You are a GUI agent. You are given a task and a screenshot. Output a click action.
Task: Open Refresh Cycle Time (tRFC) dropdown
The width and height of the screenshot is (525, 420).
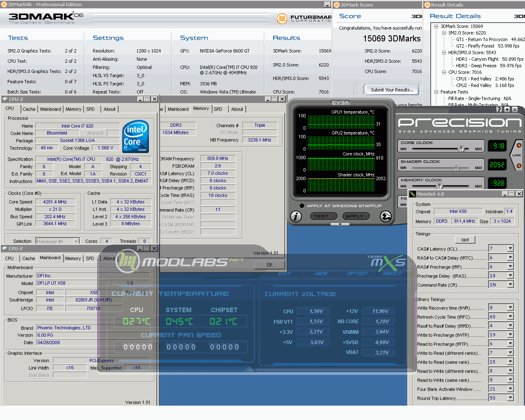pos(511,317)
